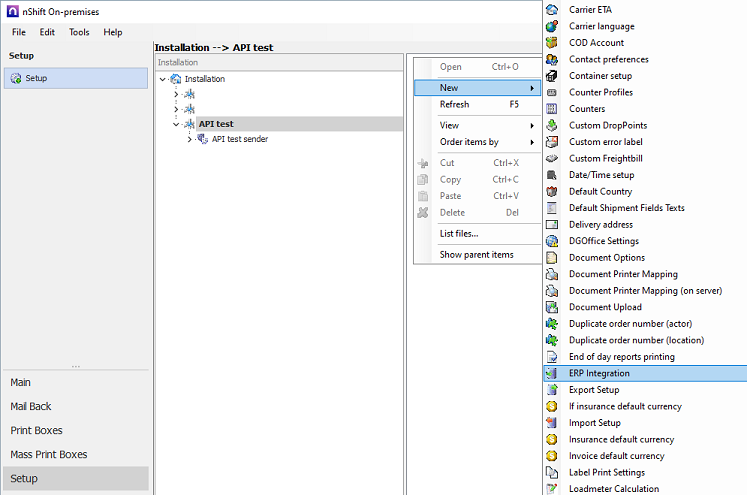Screen dimensions: 747x495
Task: Click the DGOffice Settings icon
Action: click(x=551, y=241)
